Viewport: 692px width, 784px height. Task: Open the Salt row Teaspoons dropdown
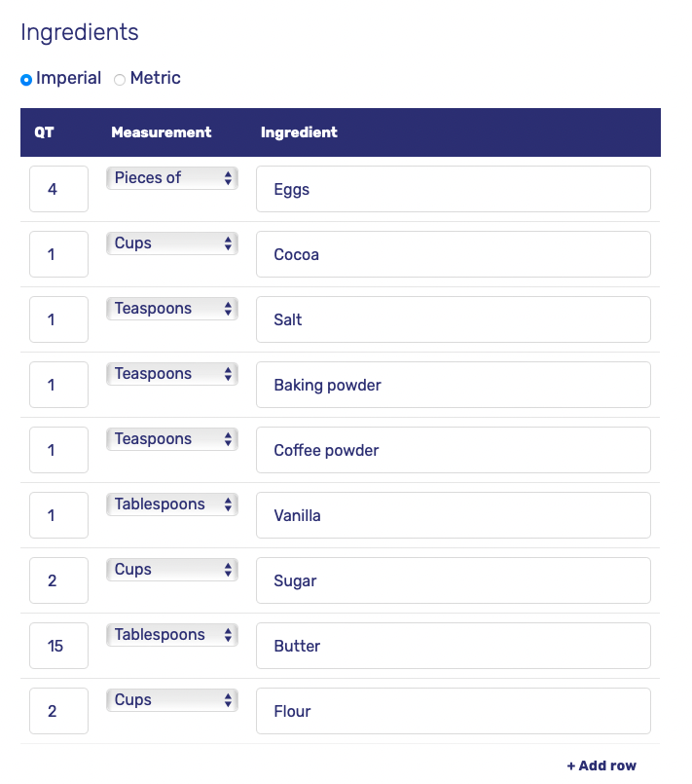pyautogui.click(x=171, y=309)
